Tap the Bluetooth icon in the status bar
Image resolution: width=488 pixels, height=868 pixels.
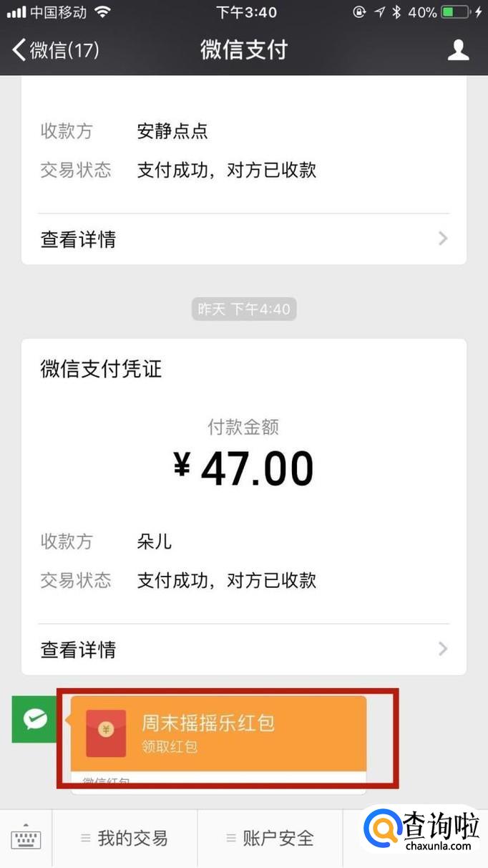coord(396,12)
